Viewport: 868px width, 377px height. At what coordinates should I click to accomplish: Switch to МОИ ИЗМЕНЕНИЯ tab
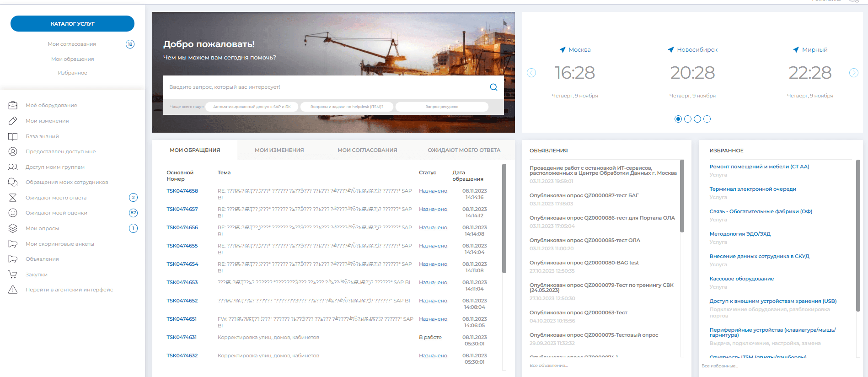click(279, 150)
